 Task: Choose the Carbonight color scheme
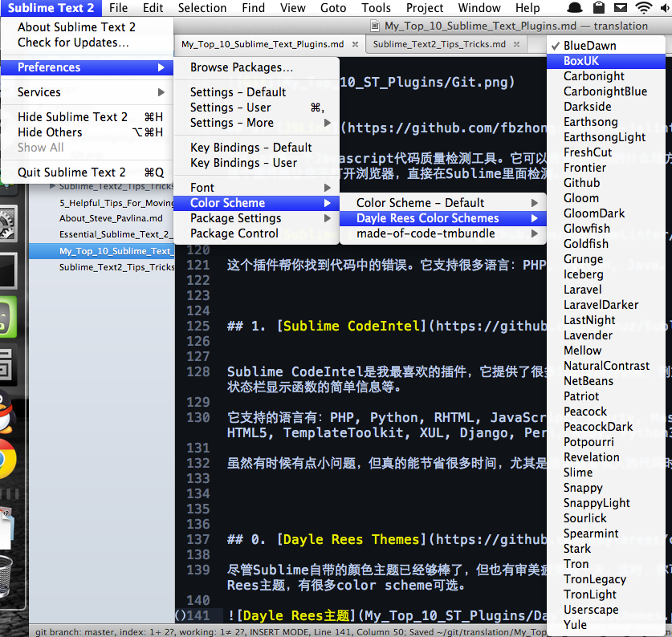click(606, 76)
